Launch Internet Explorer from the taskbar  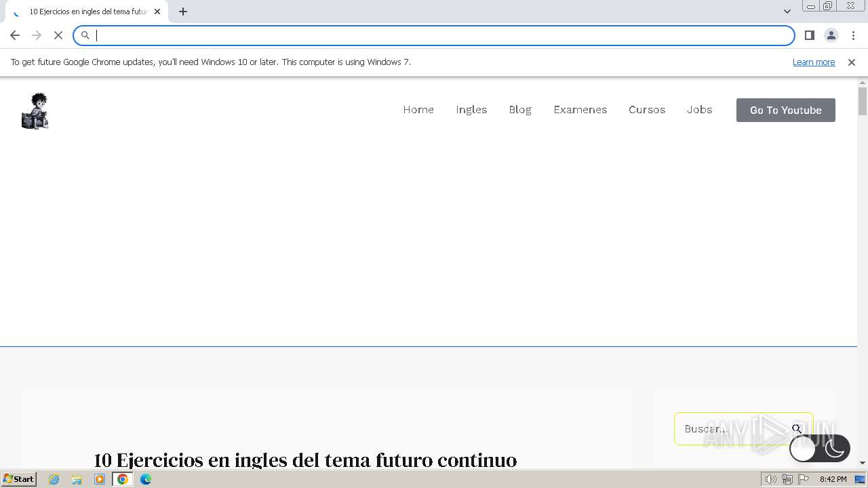(x=54, y=479)
